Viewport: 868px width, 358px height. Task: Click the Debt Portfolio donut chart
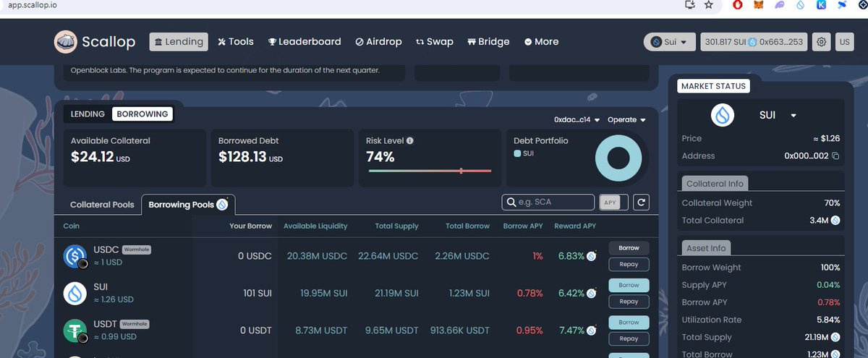pos(618,158)
